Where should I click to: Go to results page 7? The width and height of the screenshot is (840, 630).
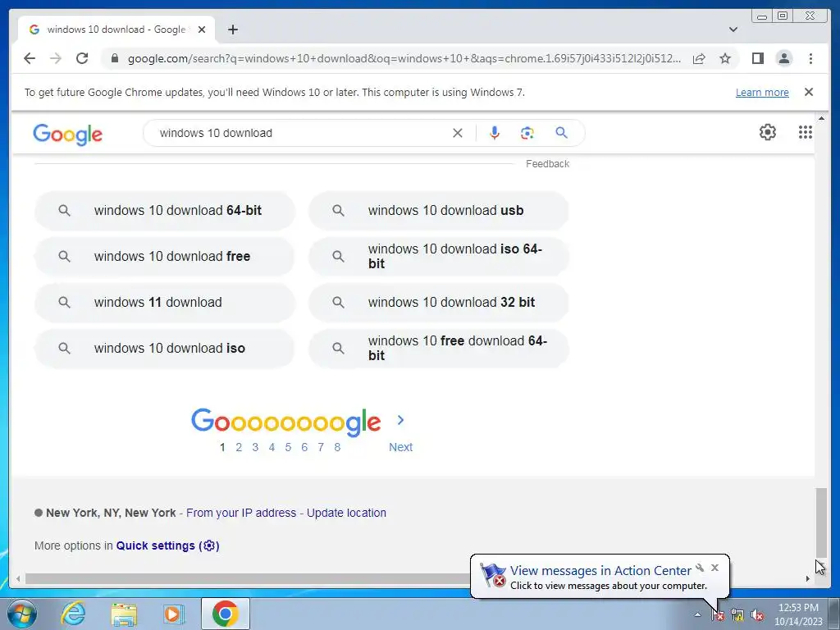point(321,447)
